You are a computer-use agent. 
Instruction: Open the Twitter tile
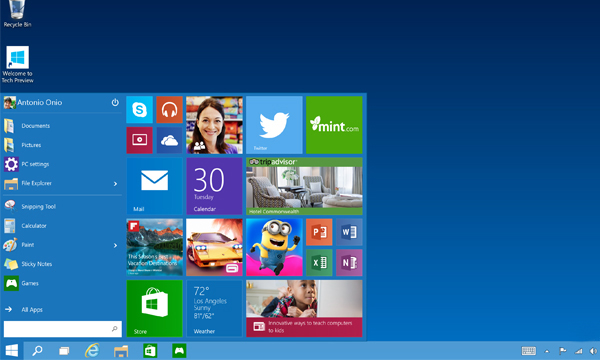(274, 125)
